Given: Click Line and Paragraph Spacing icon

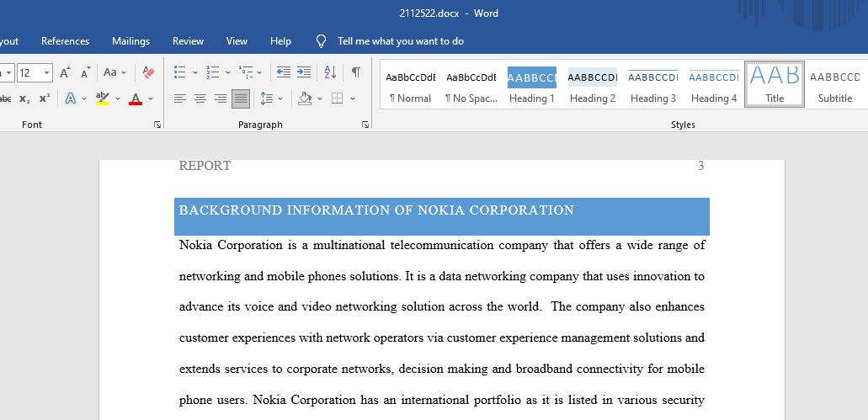Looking at the screenshot, I should (267, 99).
